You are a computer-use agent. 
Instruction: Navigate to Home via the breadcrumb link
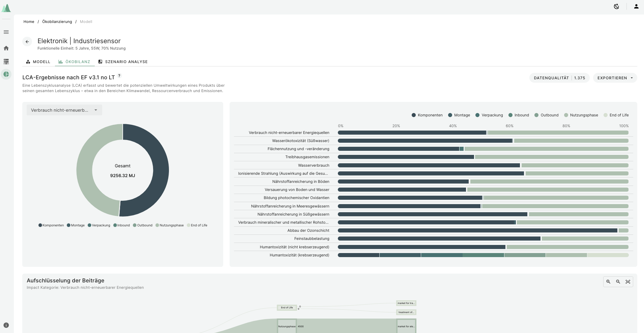pyautogui.click(x=29, y=22)
